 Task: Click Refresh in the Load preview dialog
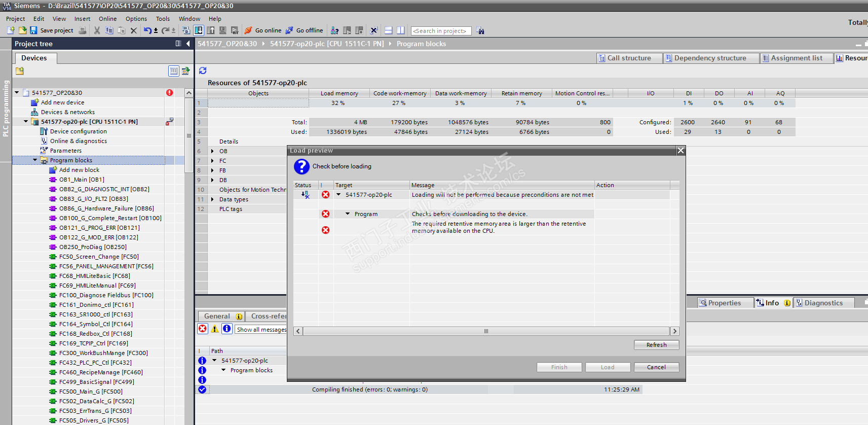pyautogui.click(x=656, y=345)
